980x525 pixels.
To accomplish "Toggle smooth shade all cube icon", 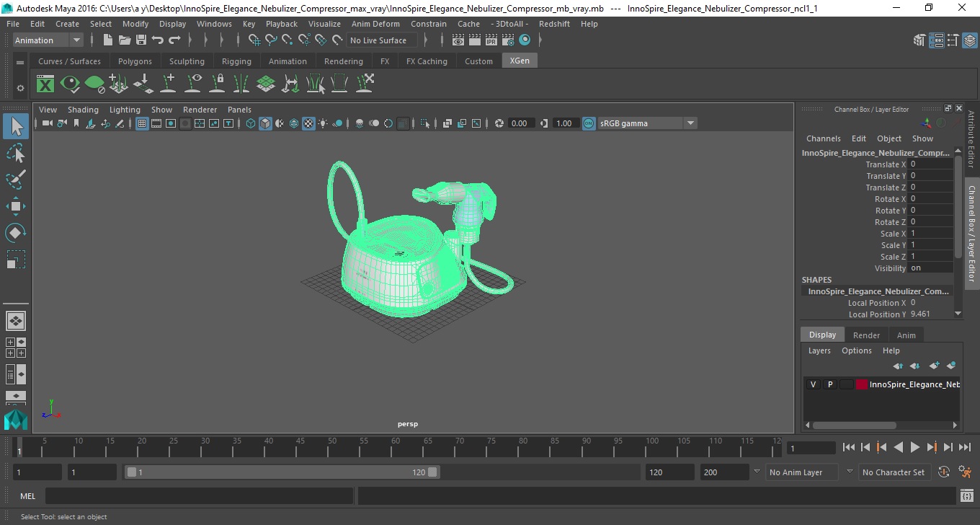I will [x=265, y=123].
